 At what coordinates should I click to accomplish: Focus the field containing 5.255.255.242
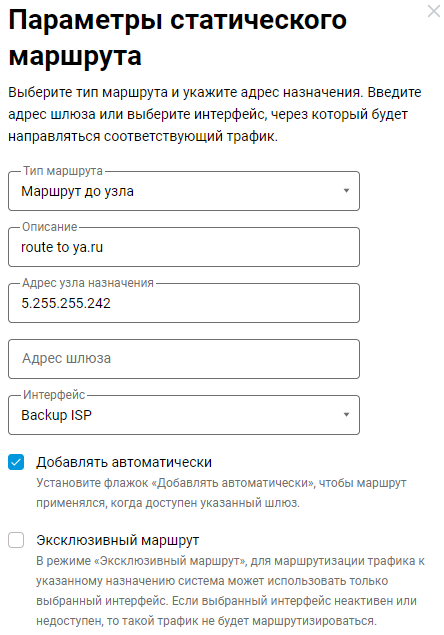tap(184, 303)
